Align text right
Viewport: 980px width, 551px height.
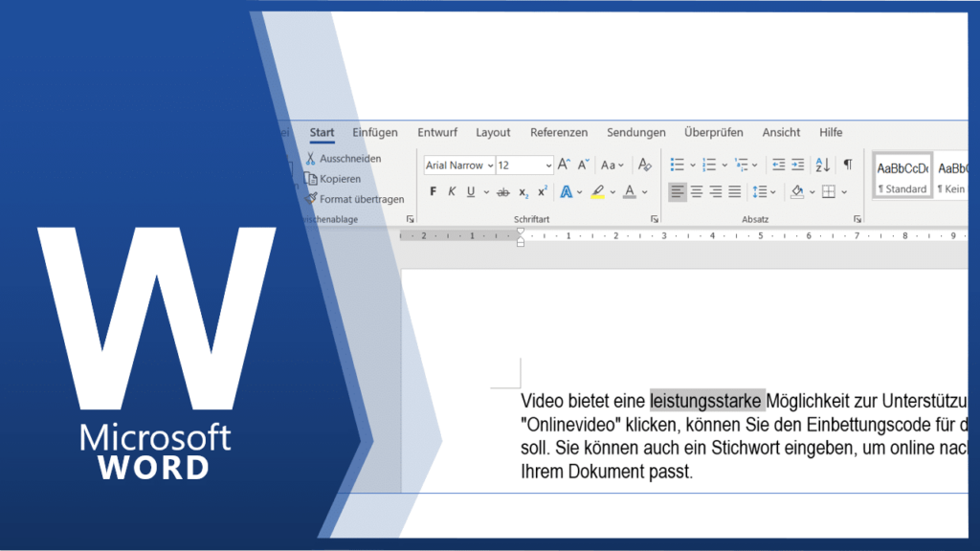pos(716,191)
